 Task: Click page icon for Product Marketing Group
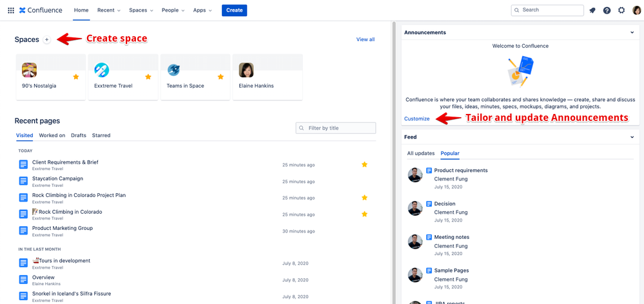tap(24, 230)
